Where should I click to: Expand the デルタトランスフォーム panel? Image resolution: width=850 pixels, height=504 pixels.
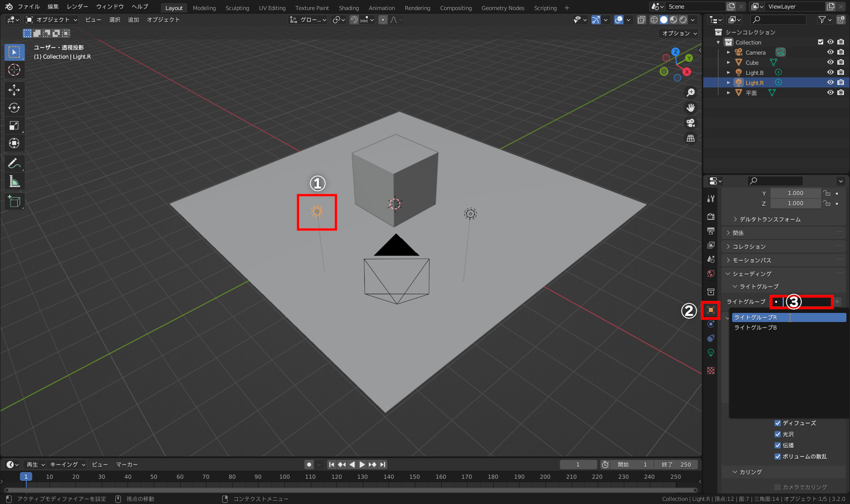point(770,219)
